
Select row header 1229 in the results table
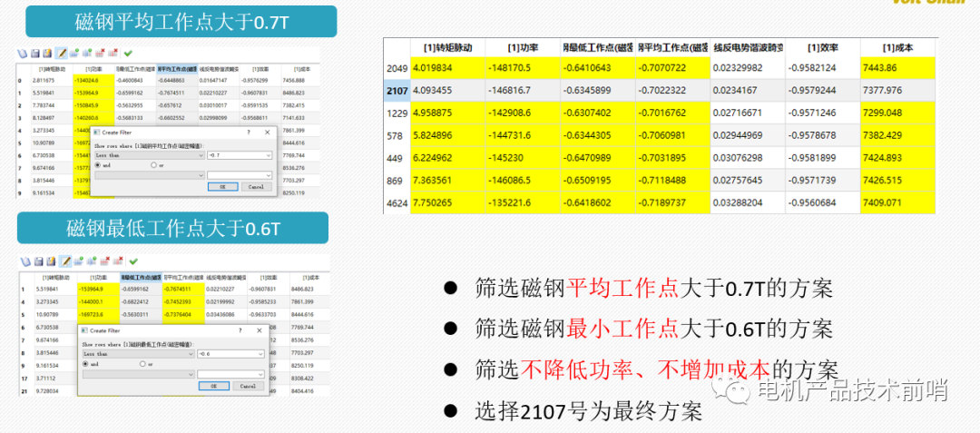397,113
